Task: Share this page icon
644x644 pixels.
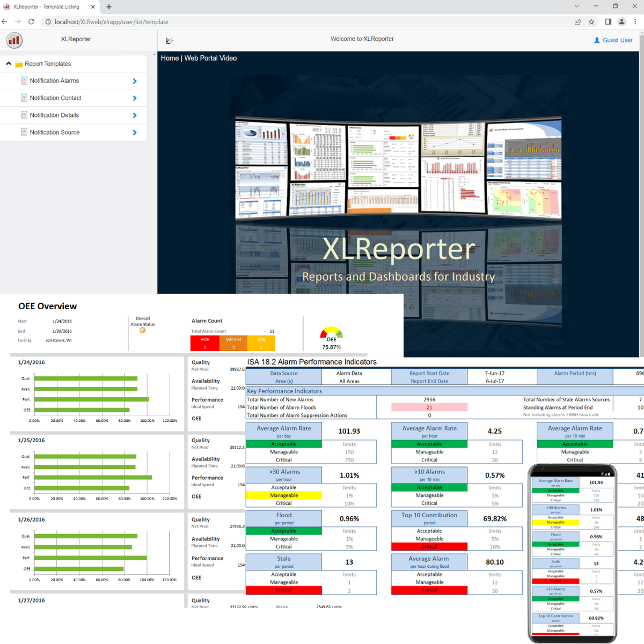Action: click(577, 22)
